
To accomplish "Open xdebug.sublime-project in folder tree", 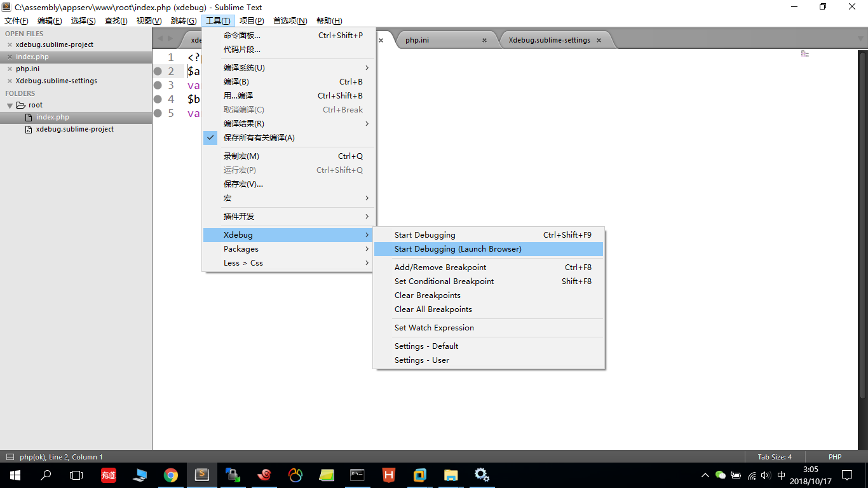I will point(76,130).
